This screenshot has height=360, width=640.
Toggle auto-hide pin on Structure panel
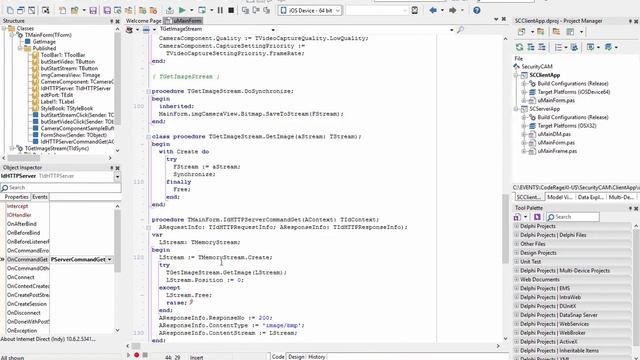(x=111, y=21)
